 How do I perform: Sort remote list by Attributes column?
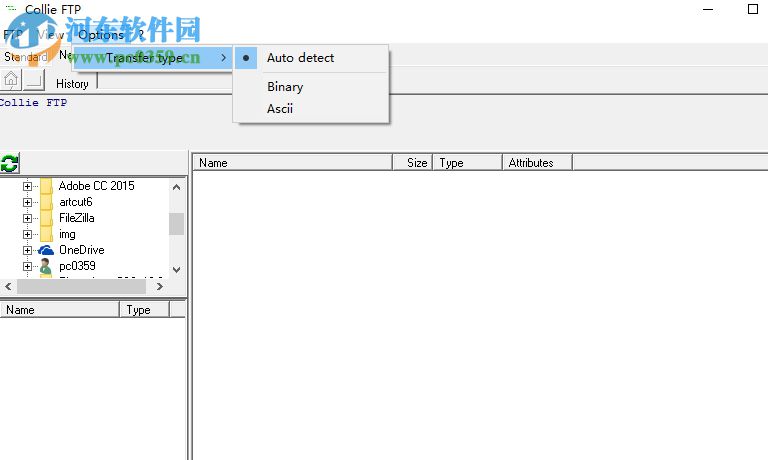pos(537,163)
